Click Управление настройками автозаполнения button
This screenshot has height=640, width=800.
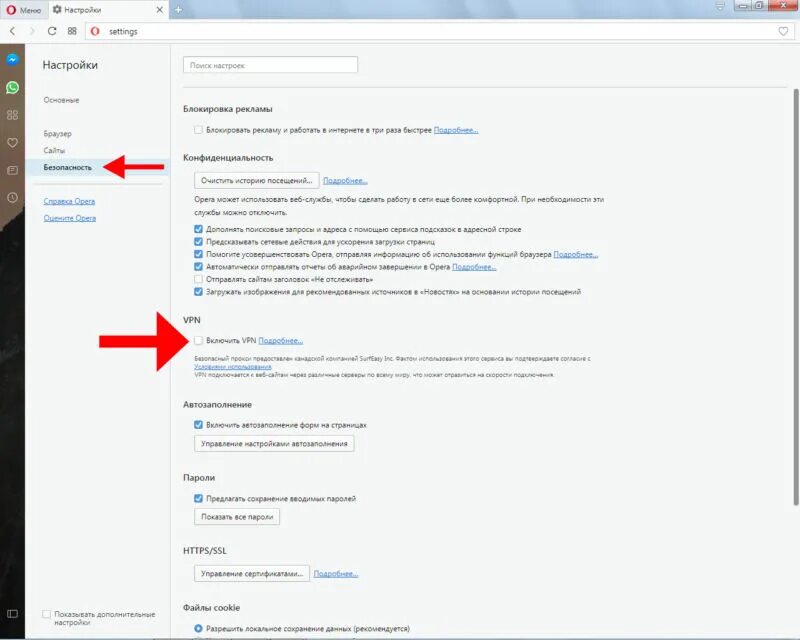(274, 444)
